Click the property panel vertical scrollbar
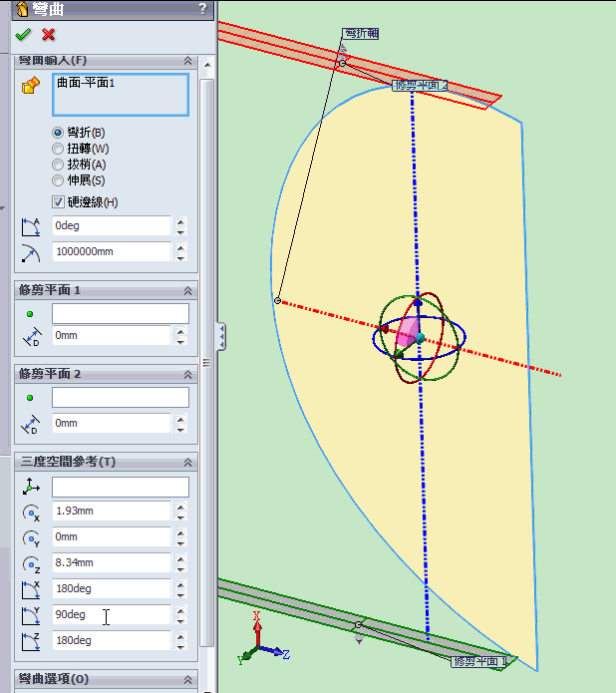Viewport: 616px width, 693px height. tap(206, 362)
